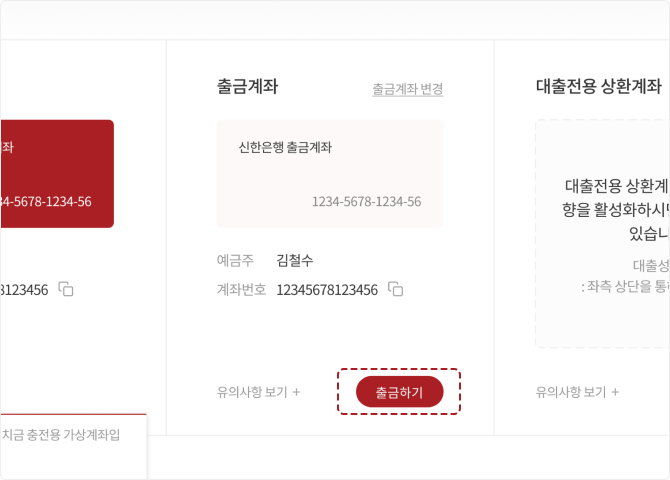The image size is (670, 480).
Task: Click the 12345678123456 account number text
Action: (x=327, y=290)
